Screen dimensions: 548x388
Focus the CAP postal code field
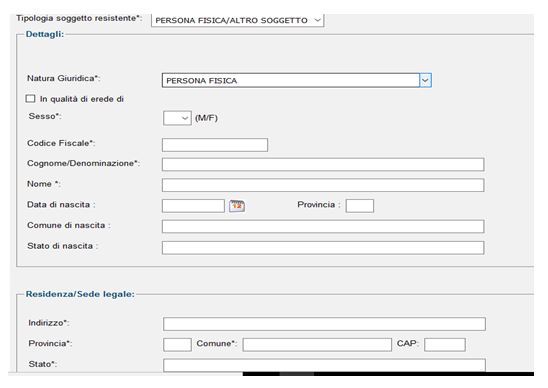[445, 345]
